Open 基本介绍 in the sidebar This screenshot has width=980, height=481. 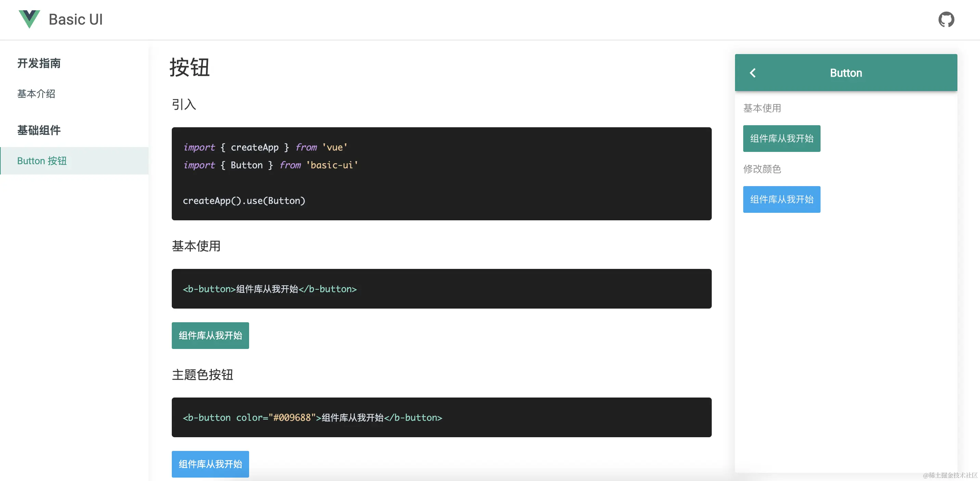36,93
